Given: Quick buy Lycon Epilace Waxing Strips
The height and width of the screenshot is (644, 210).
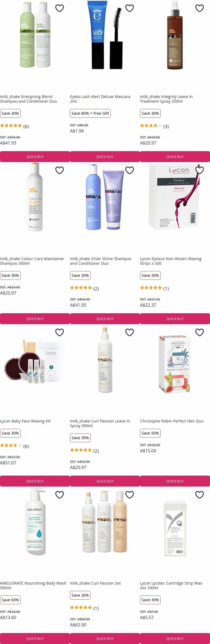Looking at the screenshot, I should (x=175, y=319).
